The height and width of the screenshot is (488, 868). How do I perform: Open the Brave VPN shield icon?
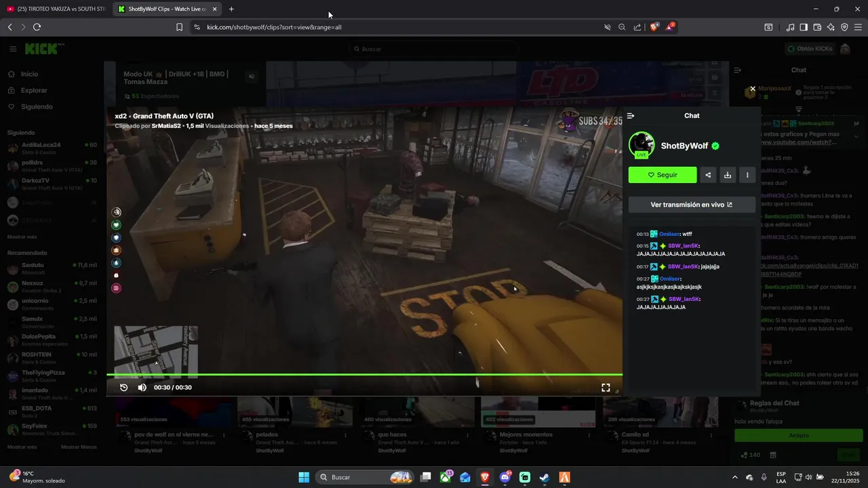(x=844, y=27)
